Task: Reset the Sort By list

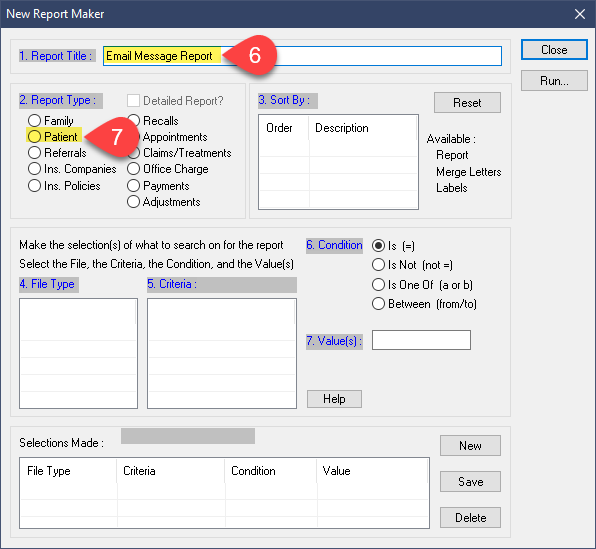Action: coord(467,103)
